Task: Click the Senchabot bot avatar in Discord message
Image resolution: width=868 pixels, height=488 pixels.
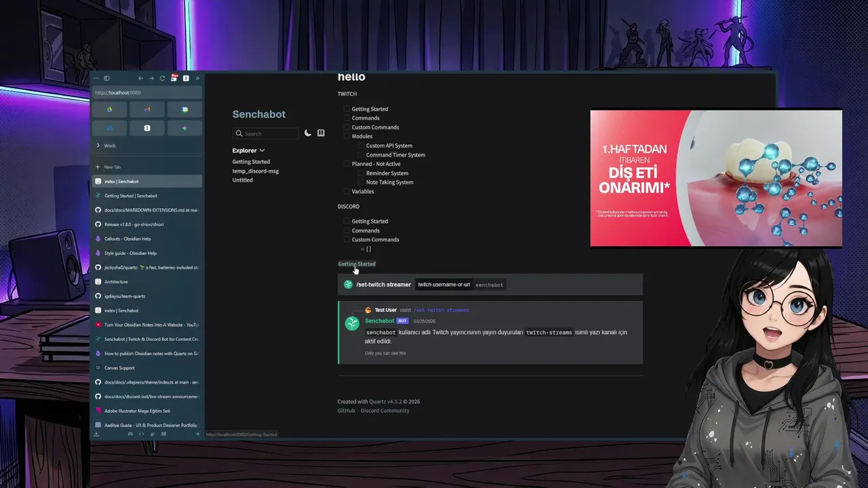Action: pos(352,324)
